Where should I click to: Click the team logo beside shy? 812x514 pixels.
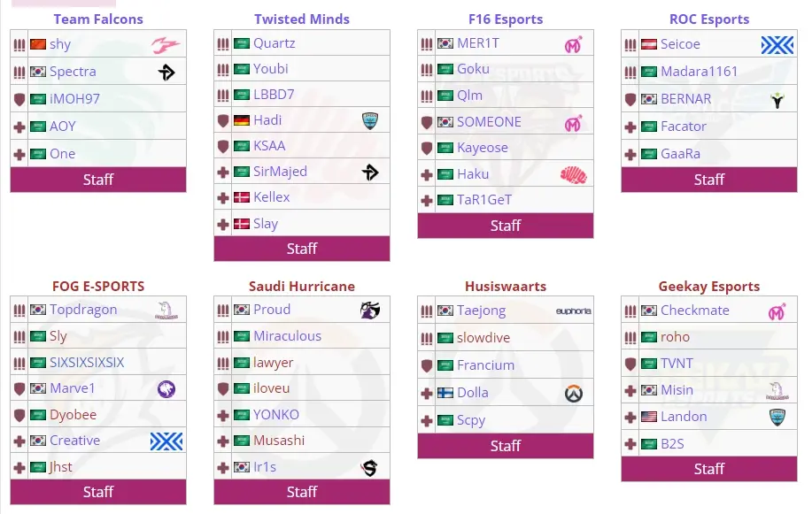(x=165, y=45)
